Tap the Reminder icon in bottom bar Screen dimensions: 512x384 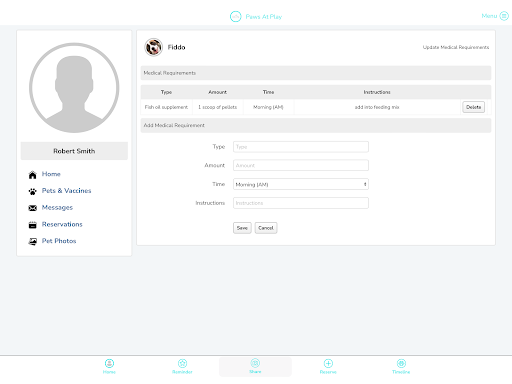(182, 363)
